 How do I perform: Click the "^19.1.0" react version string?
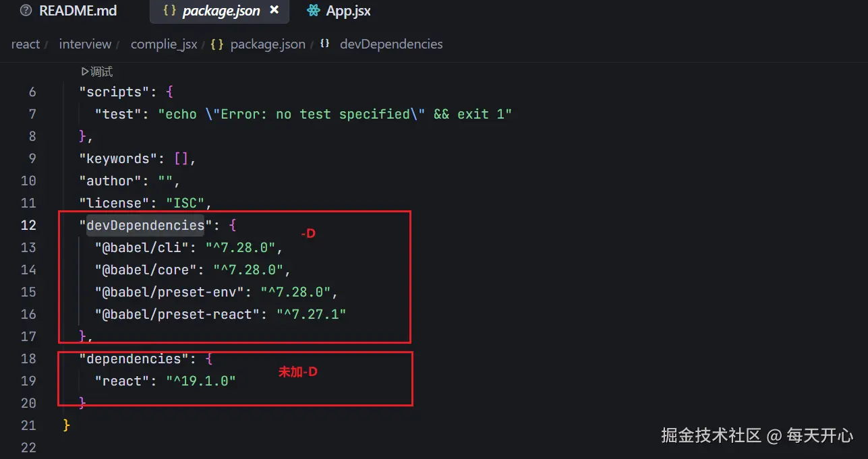click(x=201, y=381)
